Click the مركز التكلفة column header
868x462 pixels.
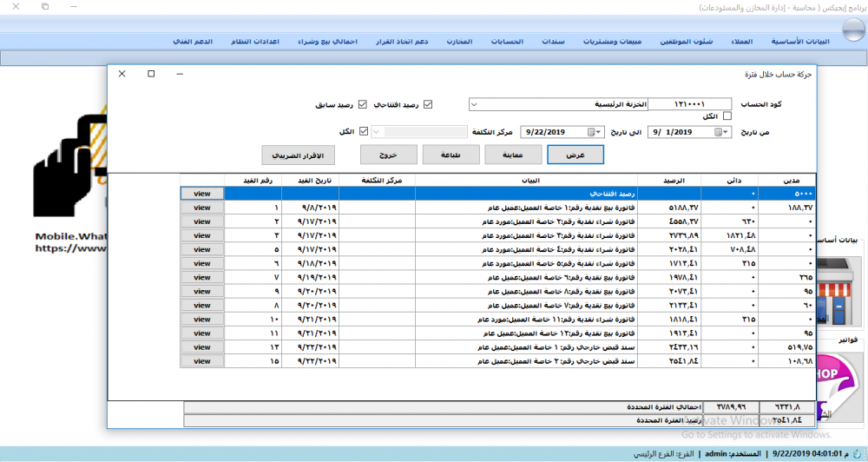pos(377,181)
